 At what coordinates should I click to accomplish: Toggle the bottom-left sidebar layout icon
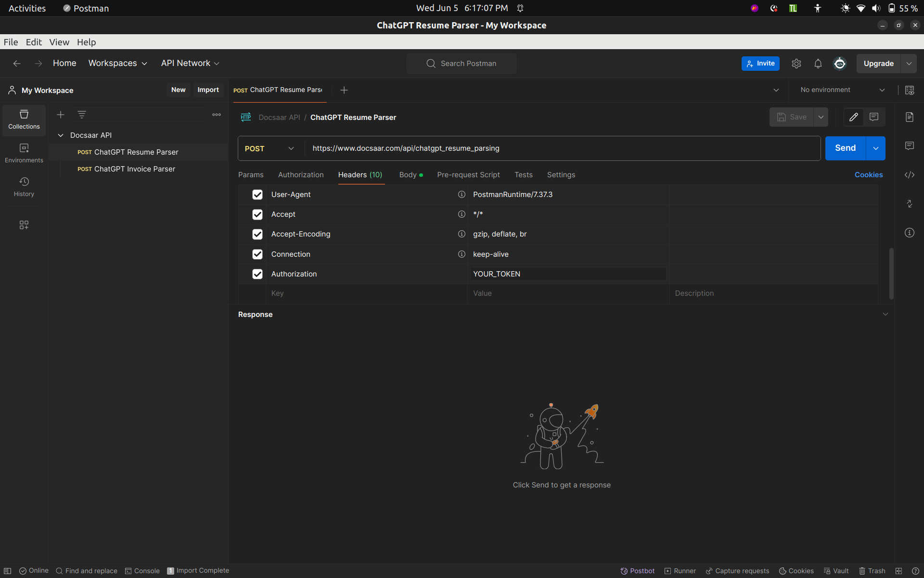[x=8, y=571]
